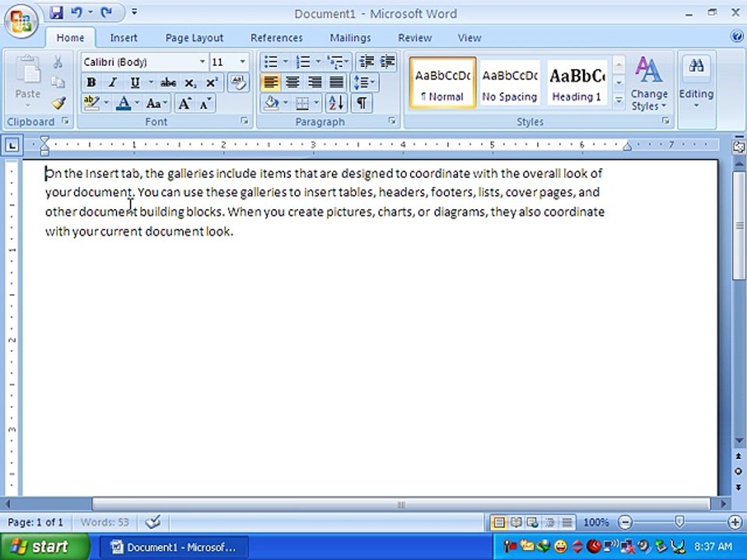Click the proofing check icon in status bar

153,523
